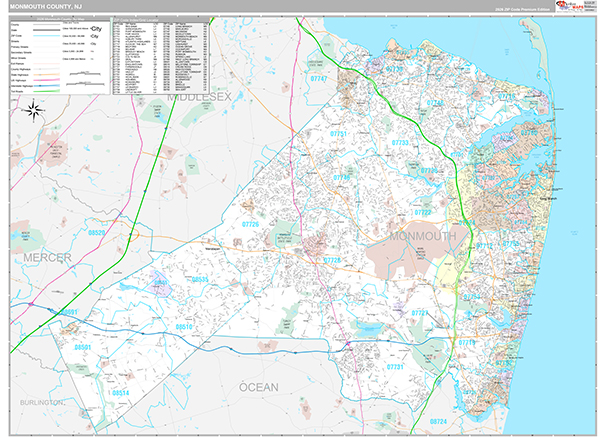Click ZIP code 07726 on the map

250,225
